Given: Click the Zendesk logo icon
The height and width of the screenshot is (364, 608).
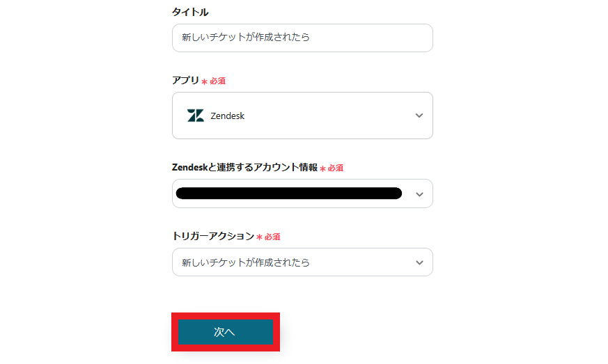Looking at the screenshot, I should pyautogui.click(x=195, y=116).
